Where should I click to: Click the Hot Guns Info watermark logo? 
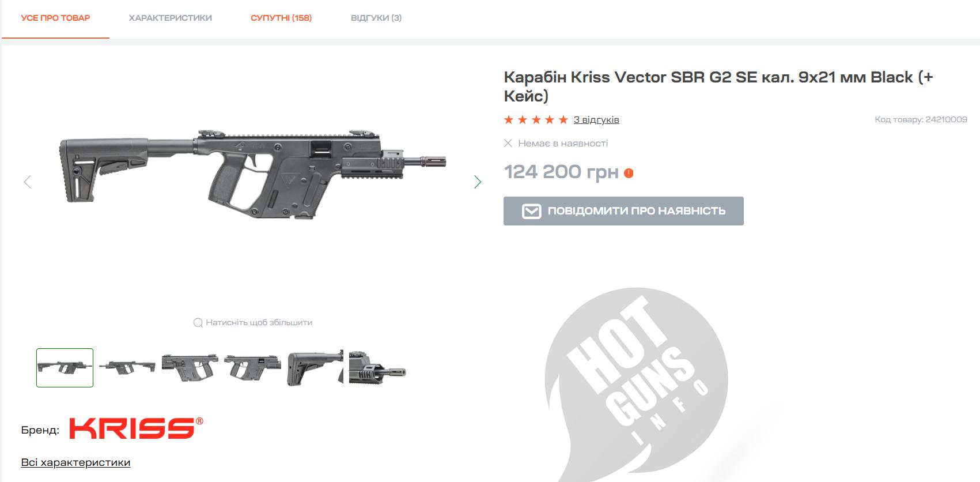tap(636, 381)
